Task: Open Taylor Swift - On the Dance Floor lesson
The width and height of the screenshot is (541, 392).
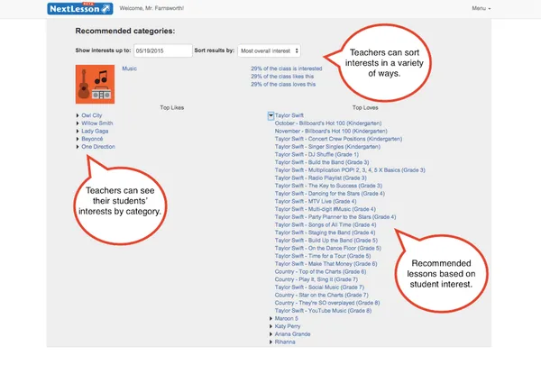Action: coord(328,248)
